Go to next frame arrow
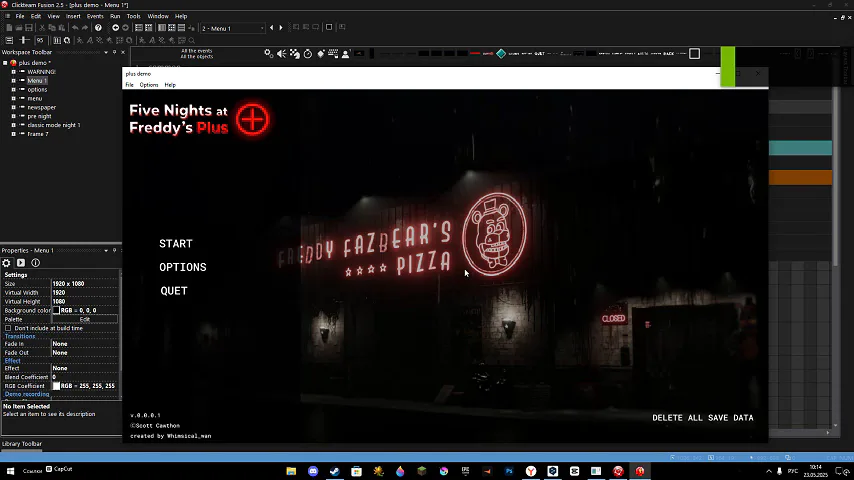This screenshot has width=854, height=480. (x=281, y=28)
